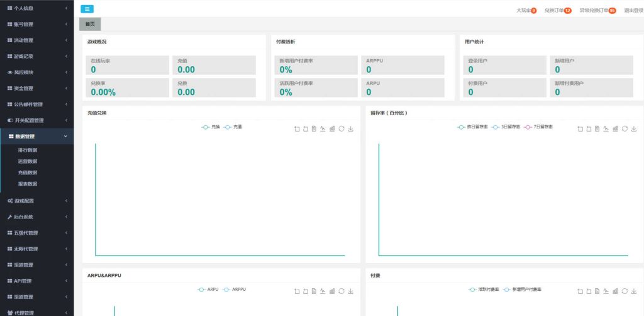Click restore icon in 充值兑换 chart toolbar

click(341, 128)
